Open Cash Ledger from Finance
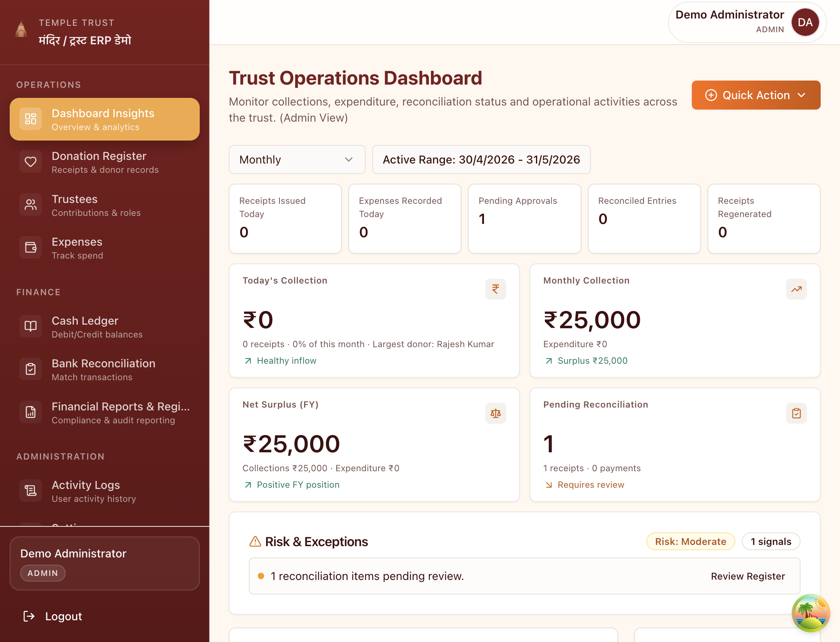840x642 pixels. pos(105,327)
